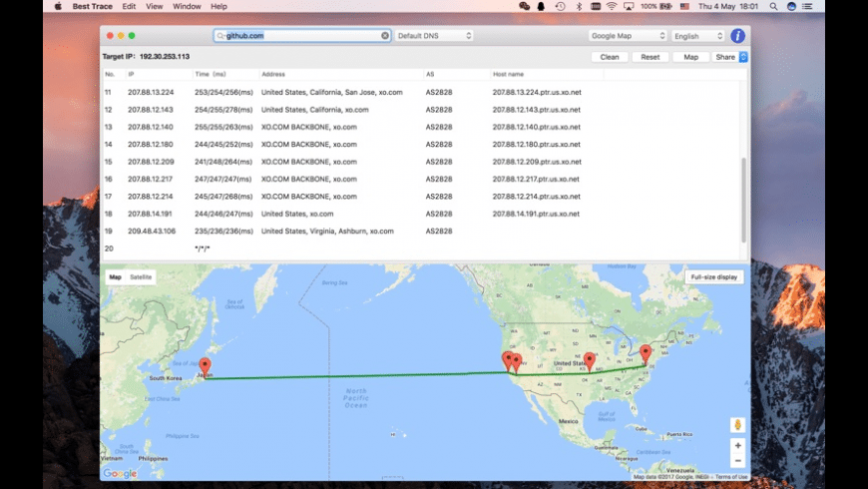
Task: Open the Window menu
Action: [x=187, y=6]
